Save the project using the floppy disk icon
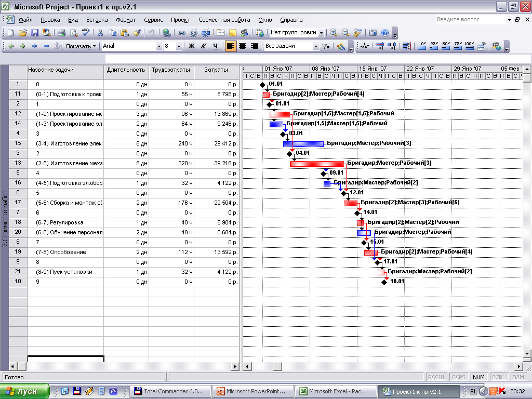This screenshot has height=399, width=532. point(35,33)
